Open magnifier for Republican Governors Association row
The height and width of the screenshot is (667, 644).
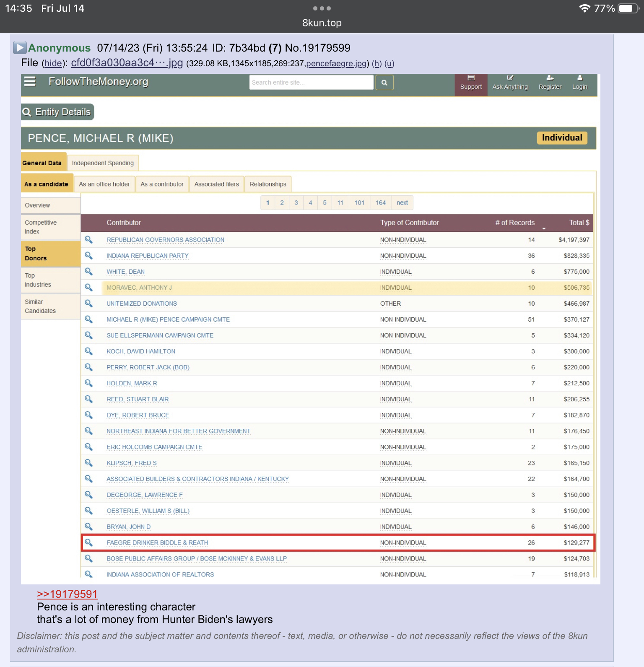pos(88,239)
